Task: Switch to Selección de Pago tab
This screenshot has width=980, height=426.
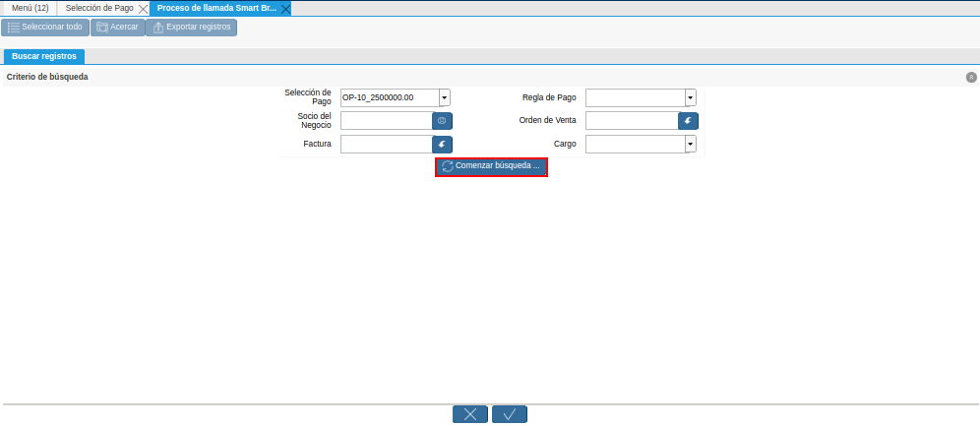Action: point(99,8)
